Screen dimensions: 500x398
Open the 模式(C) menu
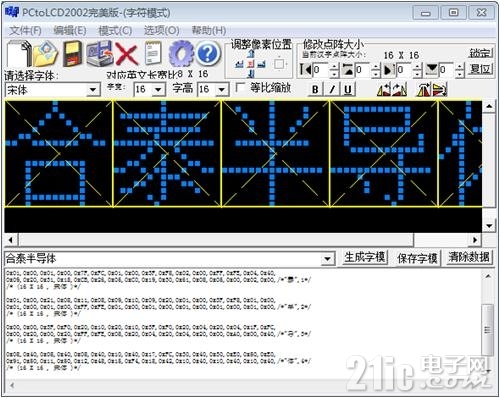(115, 31)
